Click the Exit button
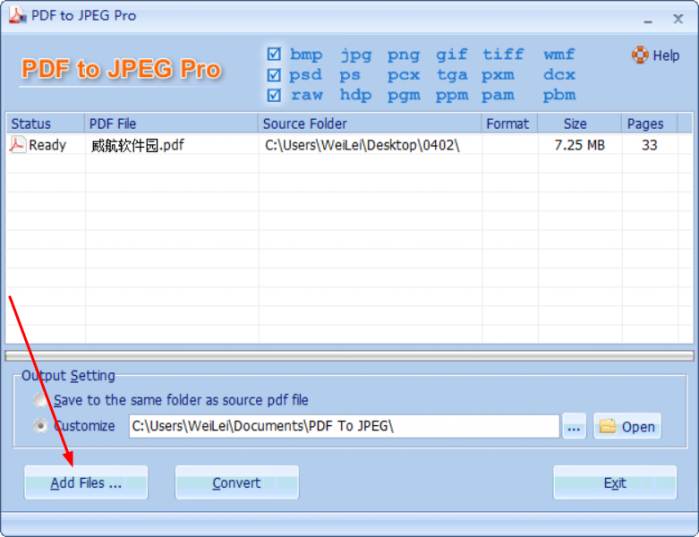Screen dimensions: 699x537 (615, 483)
